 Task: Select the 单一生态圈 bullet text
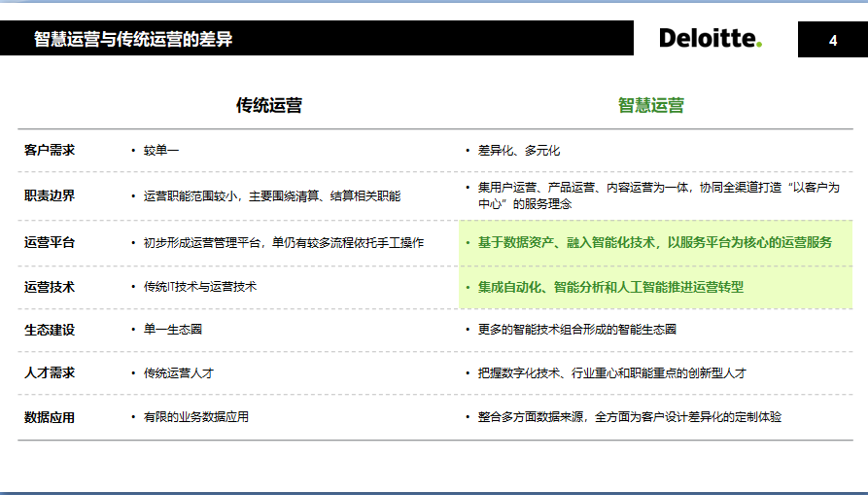173,330
